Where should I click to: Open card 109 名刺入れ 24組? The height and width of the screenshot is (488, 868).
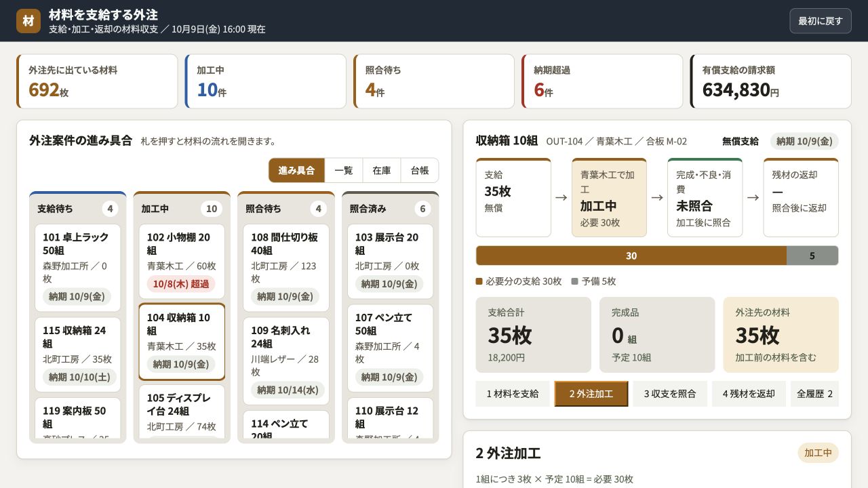coord(286,361)
